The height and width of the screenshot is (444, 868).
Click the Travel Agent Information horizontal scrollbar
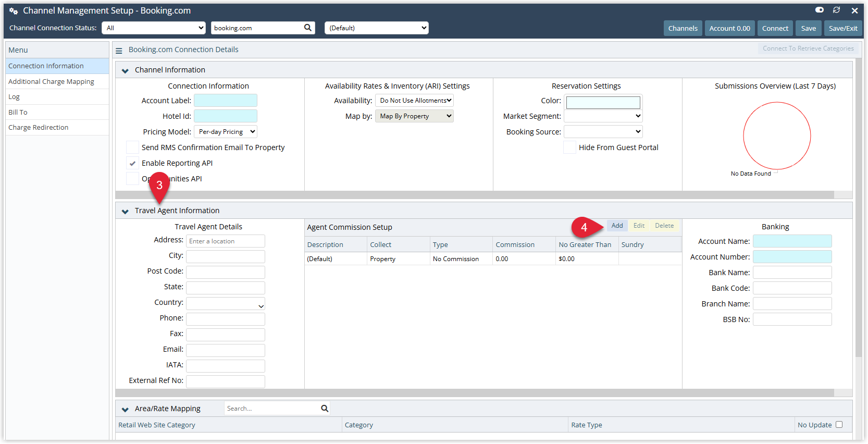pyautogui.click(x=475, y=393)
